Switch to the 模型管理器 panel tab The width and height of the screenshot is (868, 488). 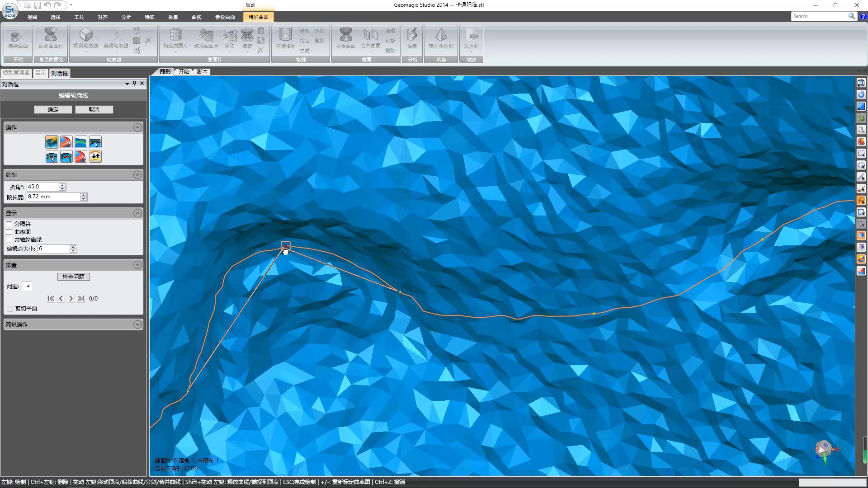point(16,73)
